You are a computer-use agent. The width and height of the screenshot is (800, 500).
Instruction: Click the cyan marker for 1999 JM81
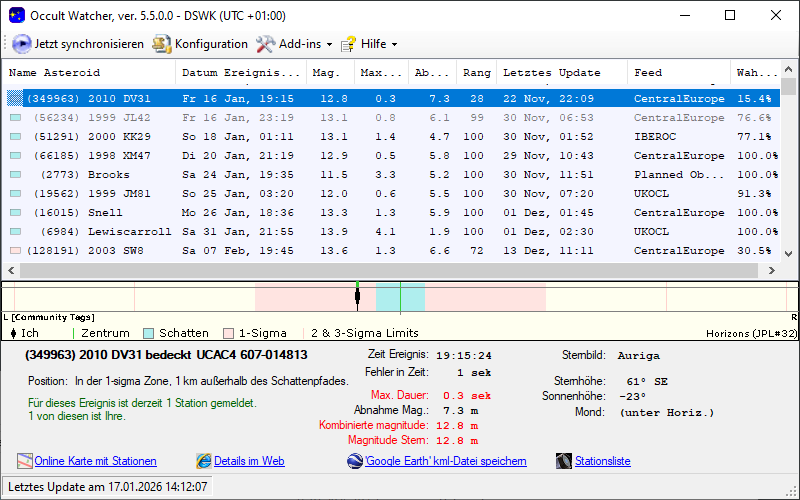click(15, 194)
